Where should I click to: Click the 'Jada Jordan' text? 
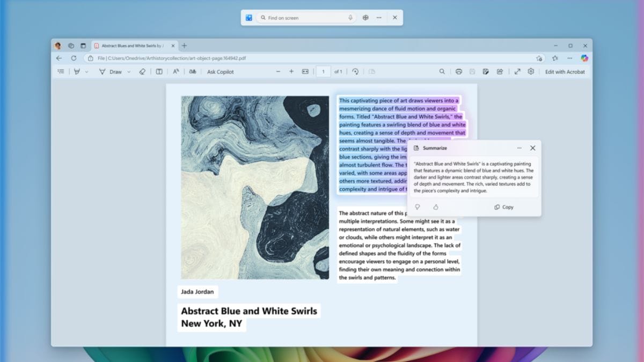197,292
